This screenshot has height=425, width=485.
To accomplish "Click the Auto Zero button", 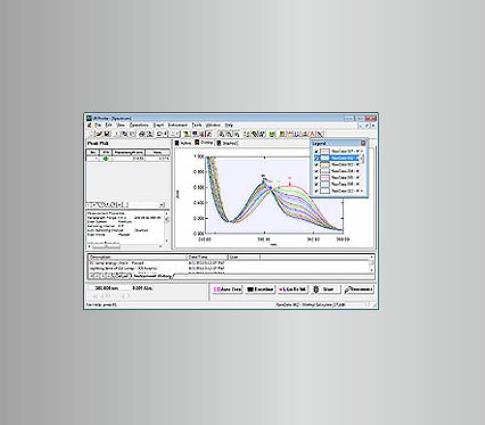I will coord(227,290).
